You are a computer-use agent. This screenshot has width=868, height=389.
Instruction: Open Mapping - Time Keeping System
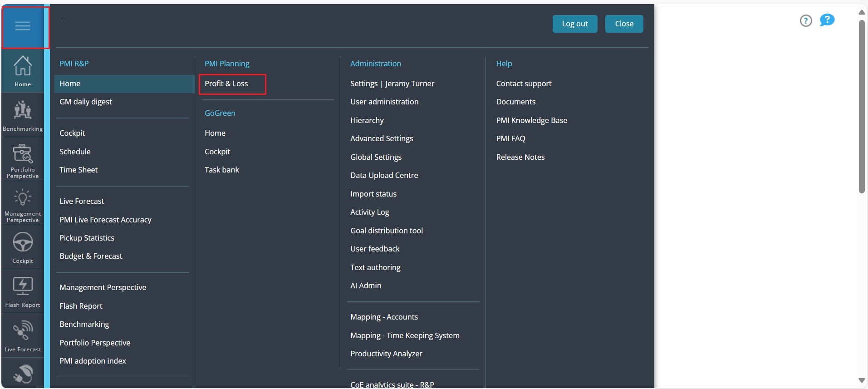pos(405,335)
